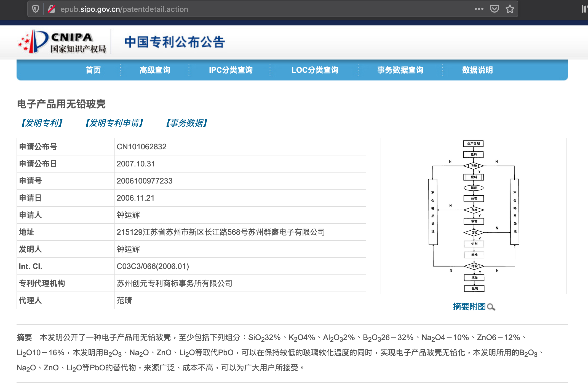The height and width of the screenshot is (388, 588).
Task: Open IPC分类查询 navigation item
Action: click(x=231, y=70)
